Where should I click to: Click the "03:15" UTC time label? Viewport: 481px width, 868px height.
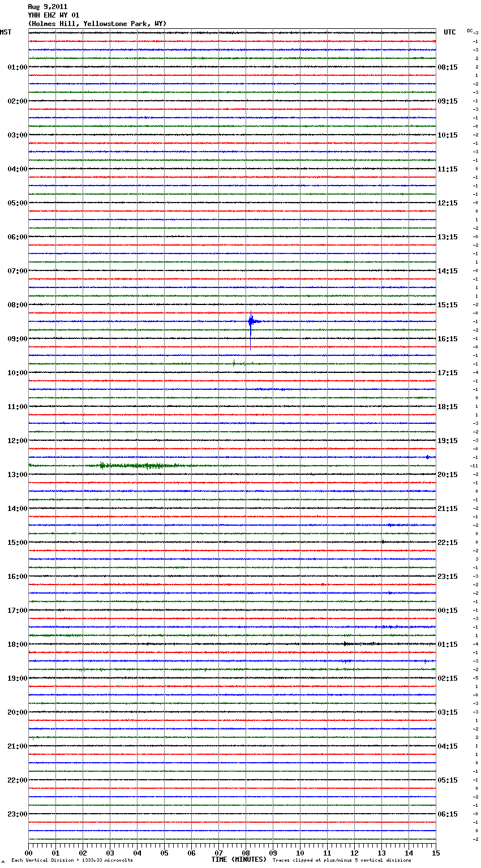448,712
